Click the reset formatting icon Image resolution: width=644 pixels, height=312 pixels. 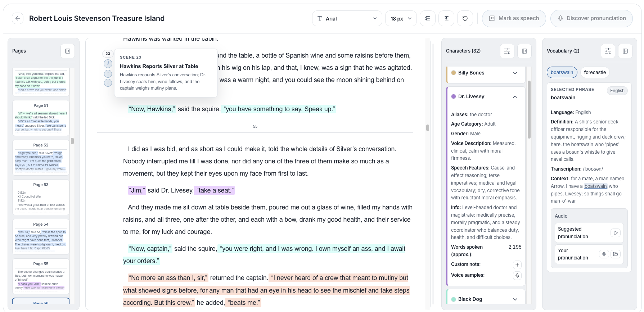pyautogui.click(x=465, y=18)
